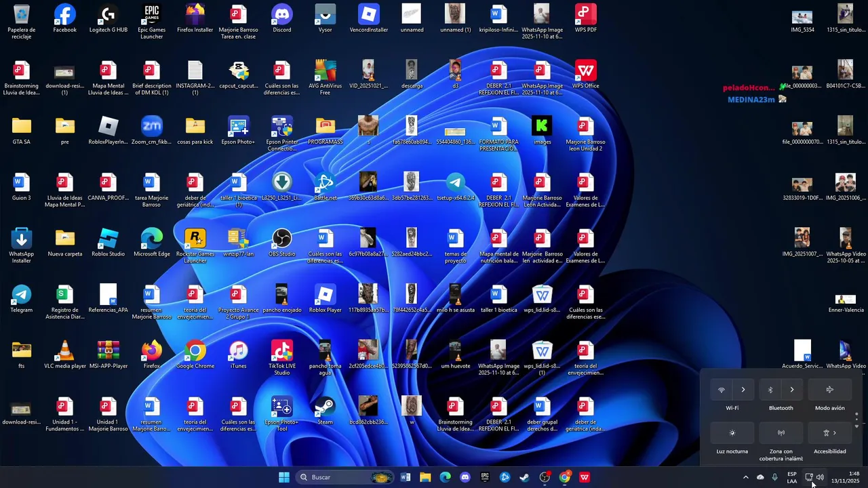Screen dimensions: 868x488
Task: Show hidden tray icons chevron
Action: pos(746,477)
